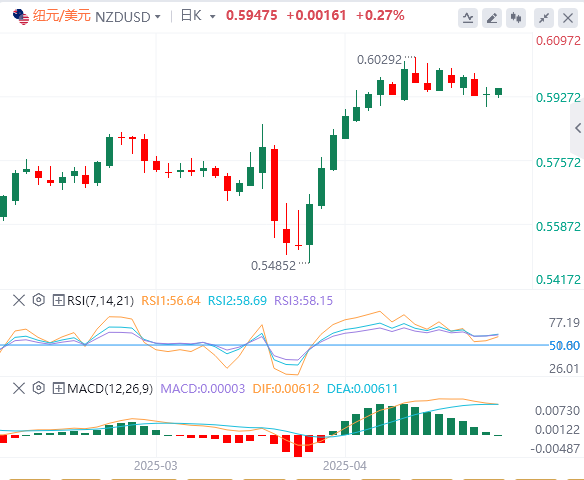Remove the RSI indicator panel
Image resolution: width=584 pixels, height=480 pixels.
click(x=19, y=300)
